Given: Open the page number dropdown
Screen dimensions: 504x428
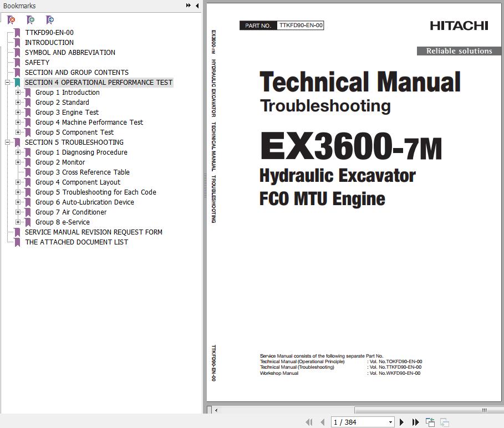Looking at the screenshot, I should [x=390, y=422].
